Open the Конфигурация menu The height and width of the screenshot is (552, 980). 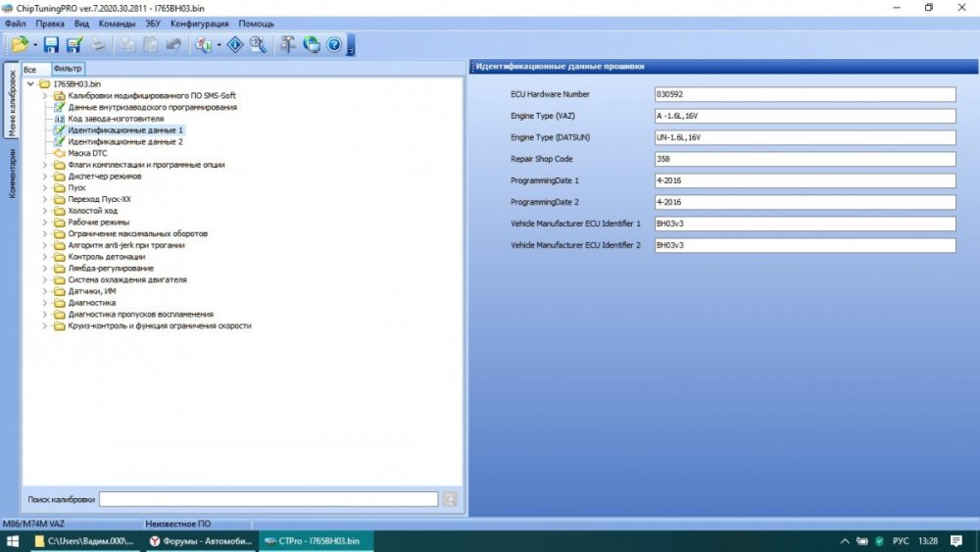click(x=200, y=24)
